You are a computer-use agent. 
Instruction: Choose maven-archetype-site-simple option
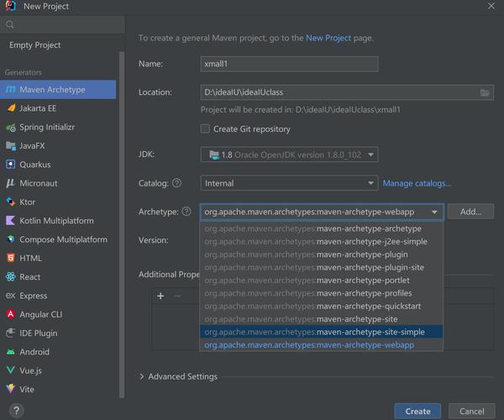[x=322, y=332]
